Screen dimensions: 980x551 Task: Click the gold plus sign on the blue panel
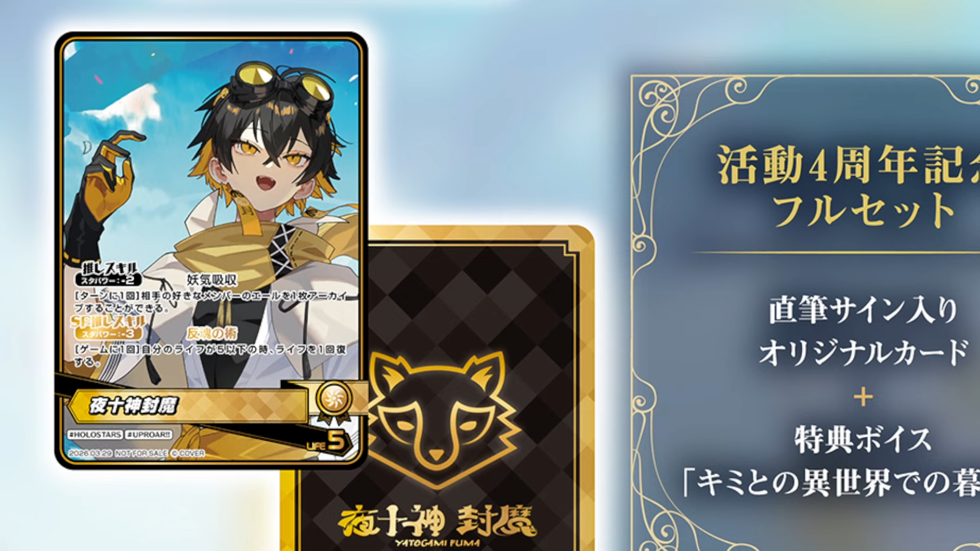pos(863,397)
